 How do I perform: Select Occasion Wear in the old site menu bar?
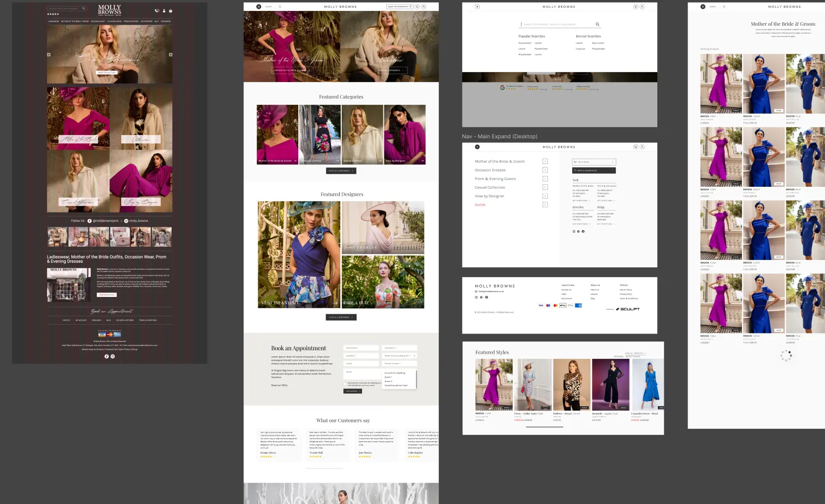(114, 21)
